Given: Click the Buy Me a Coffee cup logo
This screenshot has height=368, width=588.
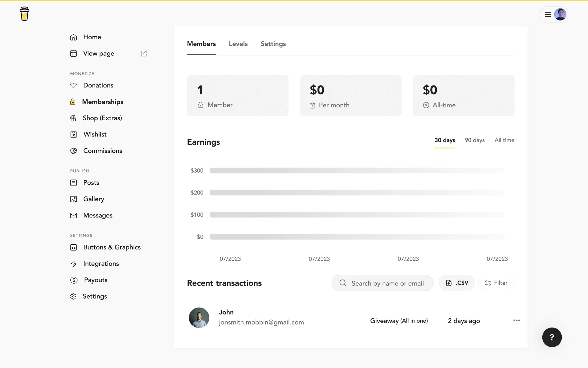Looking at the screenshot, I should (24, 14).
